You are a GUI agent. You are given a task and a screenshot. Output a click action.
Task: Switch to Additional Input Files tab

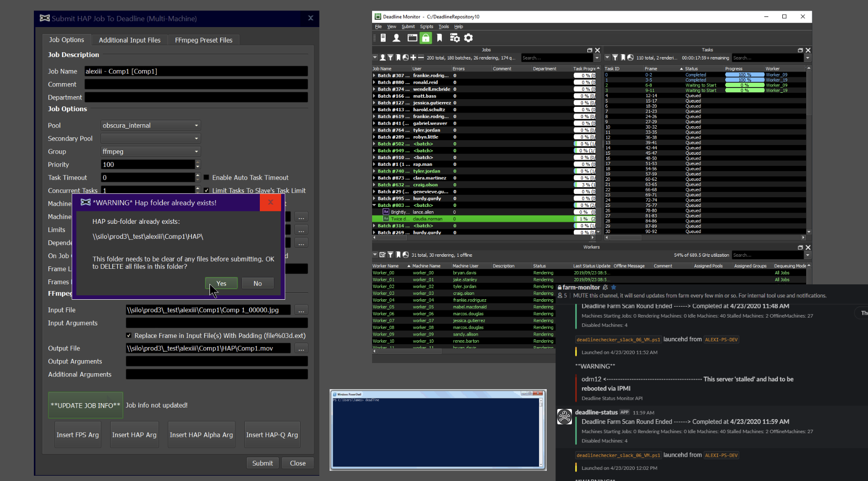pos(130,40)
